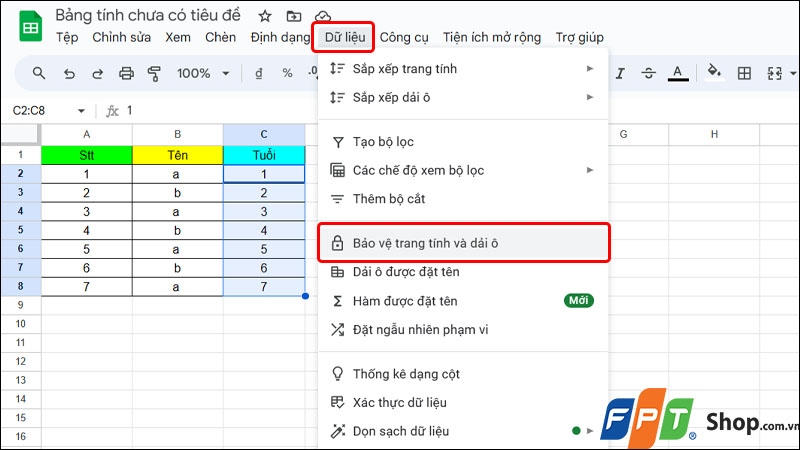Open the Công cụ menu
This screenshot has height=450, width=800.
pyautogui.click(x=404, y=38)
